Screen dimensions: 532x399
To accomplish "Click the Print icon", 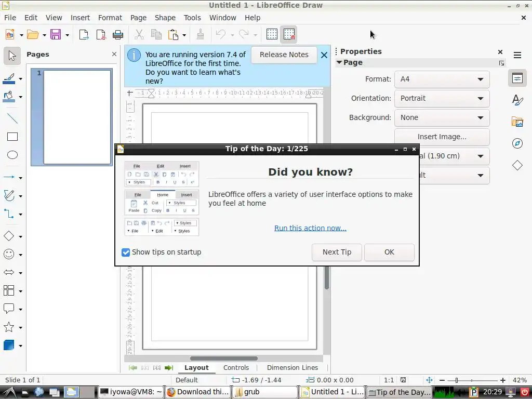I will tap(118, 35).
